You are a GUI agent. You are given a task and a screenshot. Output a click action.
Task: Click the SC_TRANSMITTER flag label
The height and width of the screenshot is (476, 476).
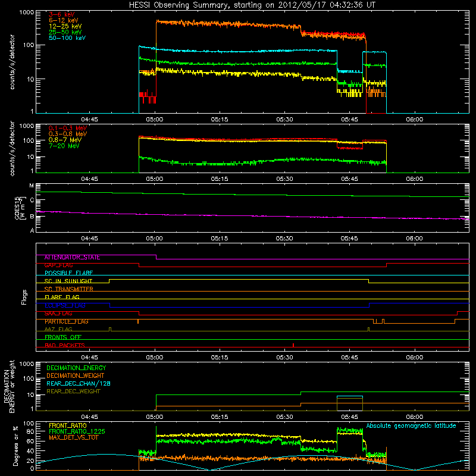(x=68, y=289)
